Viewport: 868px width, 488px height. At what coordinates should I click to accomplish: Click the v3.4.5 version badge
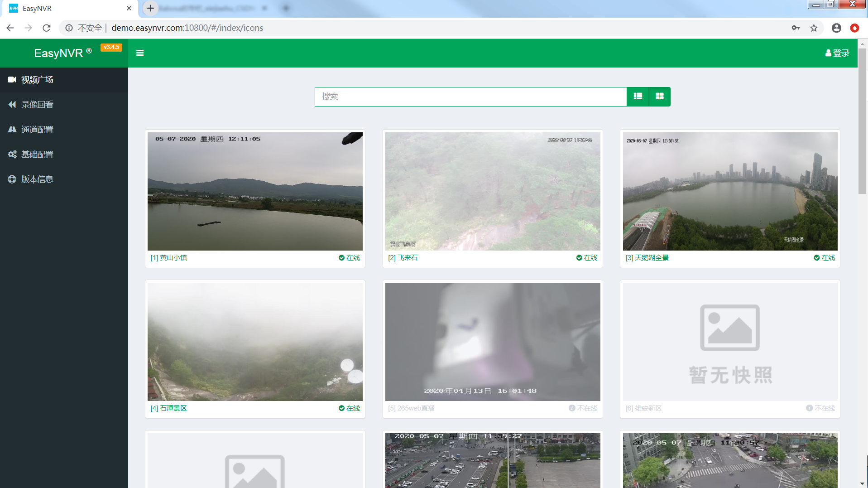(x=111, y=47)
